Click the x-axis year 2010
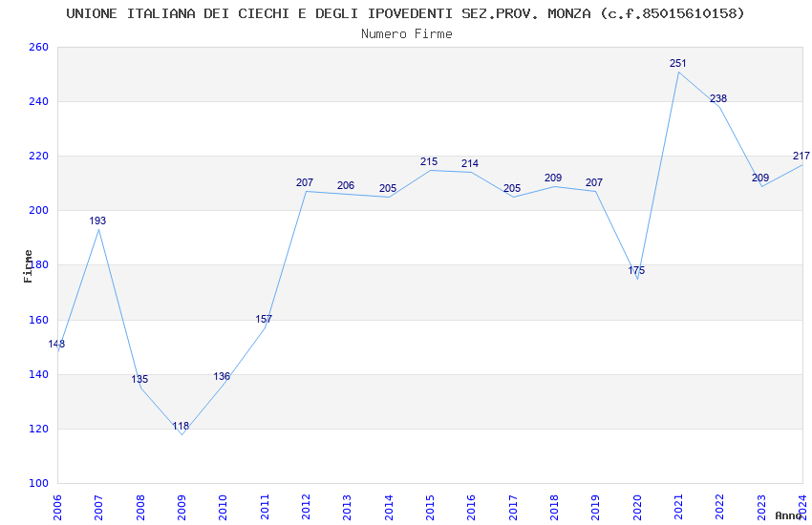Viewport: 812px width, 525px height. tap(223, 507)
